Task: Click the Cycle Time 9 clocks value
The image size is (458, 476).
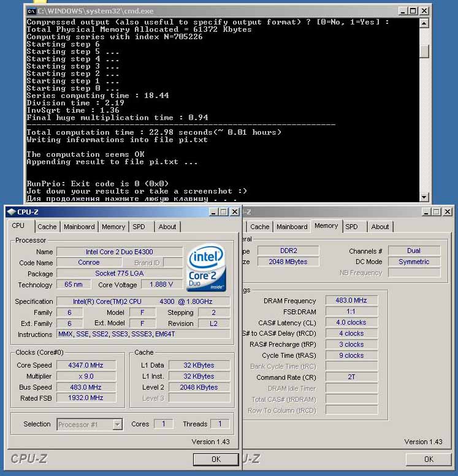Action: pos(351,355)
